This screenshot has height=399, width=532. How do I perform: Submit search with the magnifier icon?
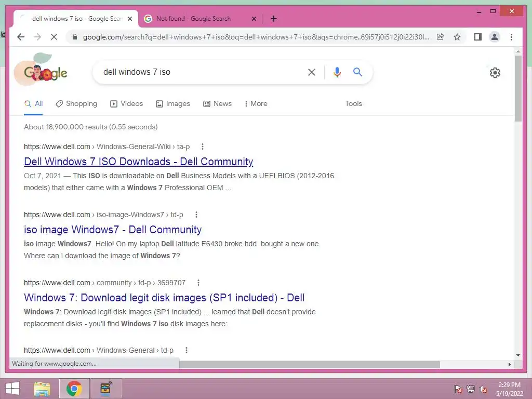tap(357, 72)
